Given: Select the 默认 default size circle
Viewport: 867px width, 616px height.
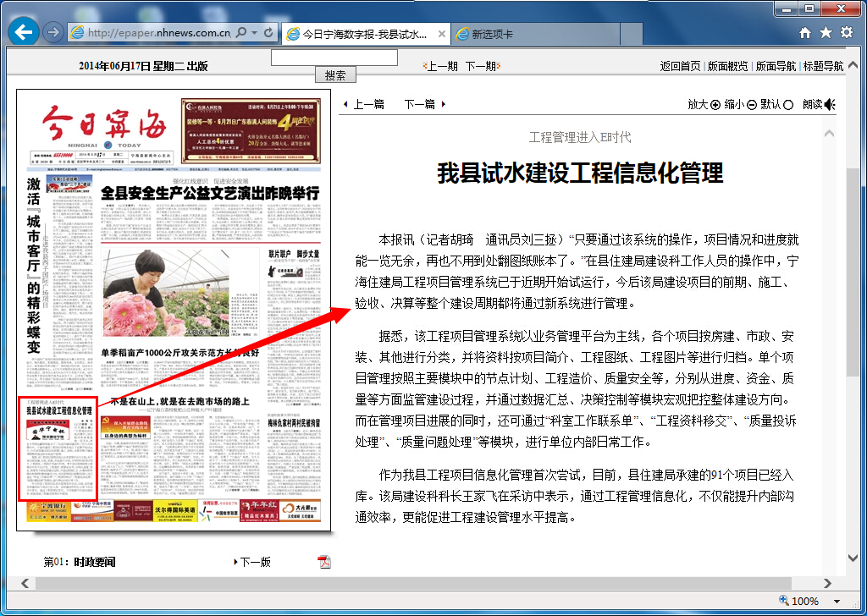Looking at the screenshot, I should point(788,105).
